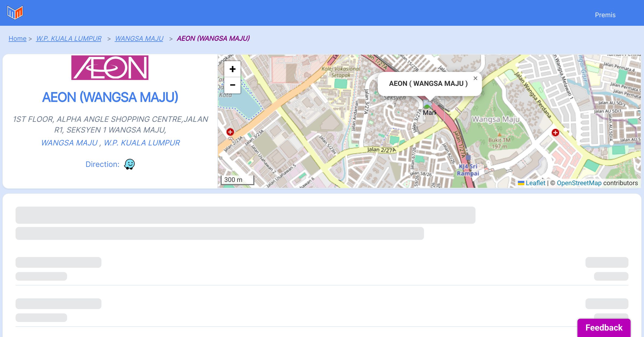Open OpenStreetMap attribution link
The height and width of the screenshot is (337, 644).
coord(579,183)
